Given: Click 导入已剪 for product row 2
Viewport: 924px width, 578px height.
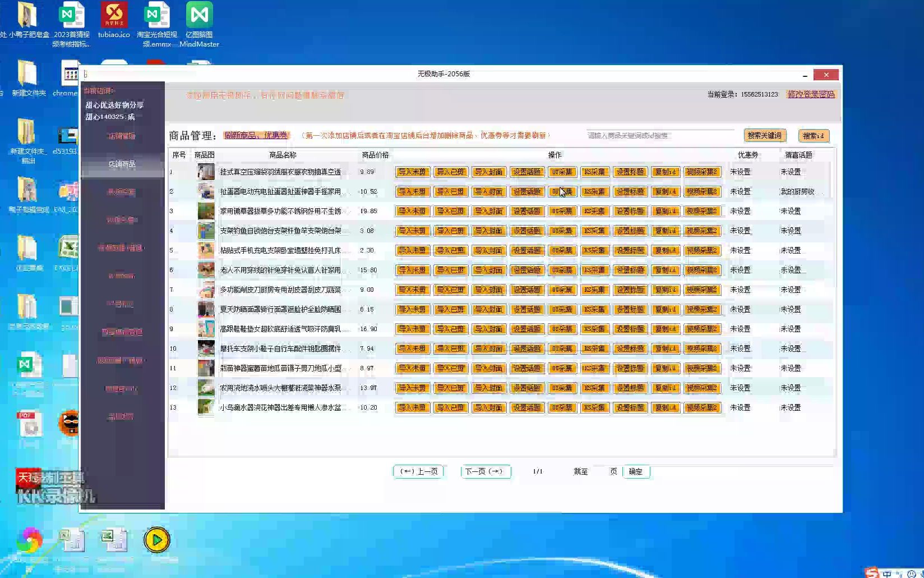Looking at the screenshot, I should [x=450, y=191].
